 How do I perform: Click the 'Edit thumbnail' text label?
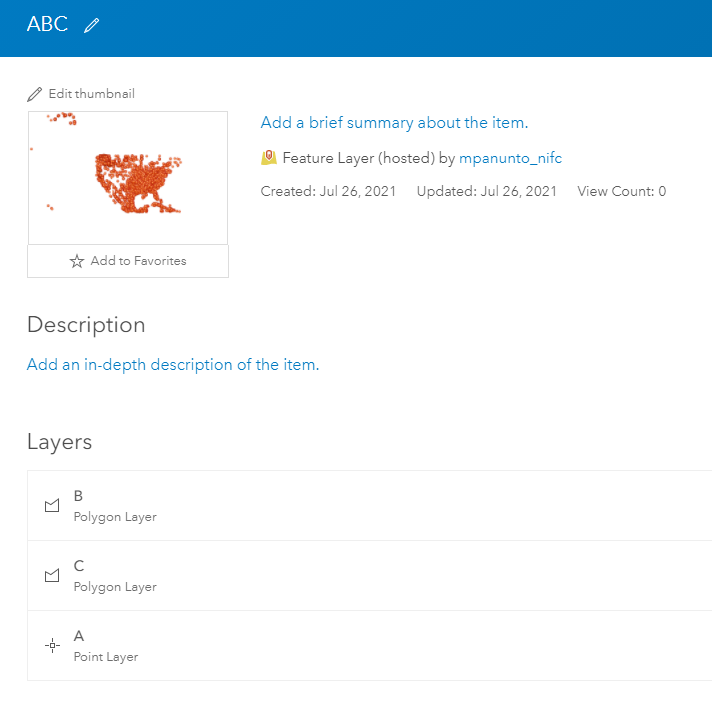tap(91, 94)
